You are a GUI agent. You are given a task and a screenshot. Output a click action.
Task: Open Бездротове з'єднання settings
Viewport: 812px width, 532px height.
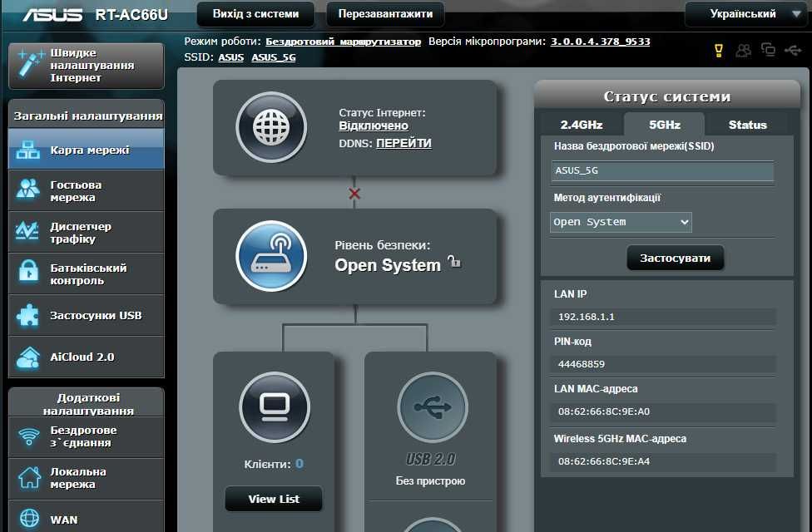tap(87, 436)
